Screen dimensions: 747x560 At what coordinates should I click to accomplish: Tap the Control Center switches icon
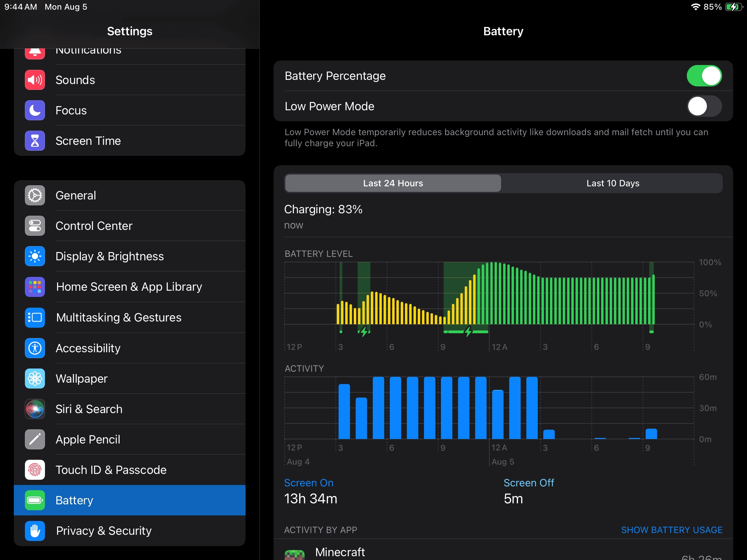(35, 226)
